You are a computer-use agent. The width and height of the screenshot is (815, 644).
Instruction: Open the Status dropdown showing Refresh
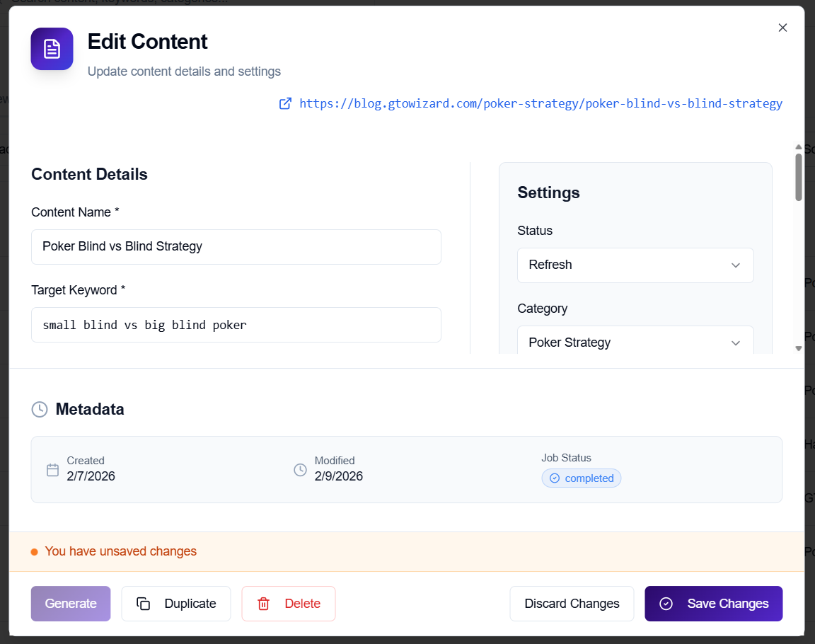pyautogui.click(x=635, y=265)
